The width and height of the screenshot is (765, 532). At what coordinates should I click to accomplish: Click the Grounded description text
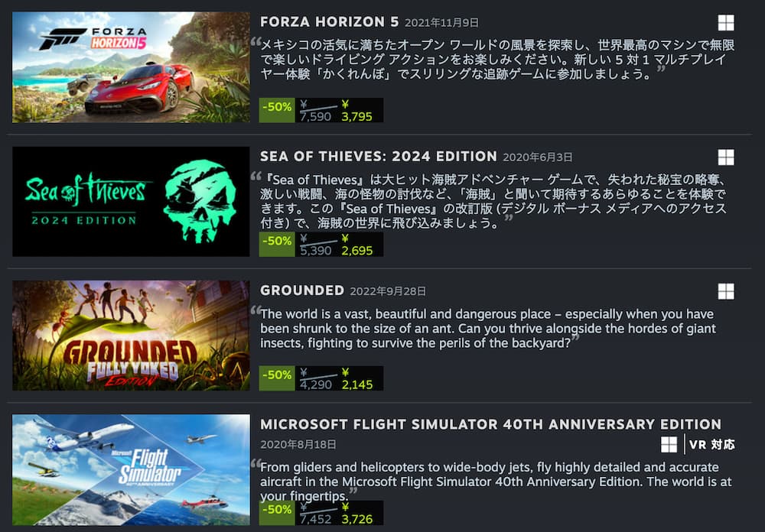point(488,328)
